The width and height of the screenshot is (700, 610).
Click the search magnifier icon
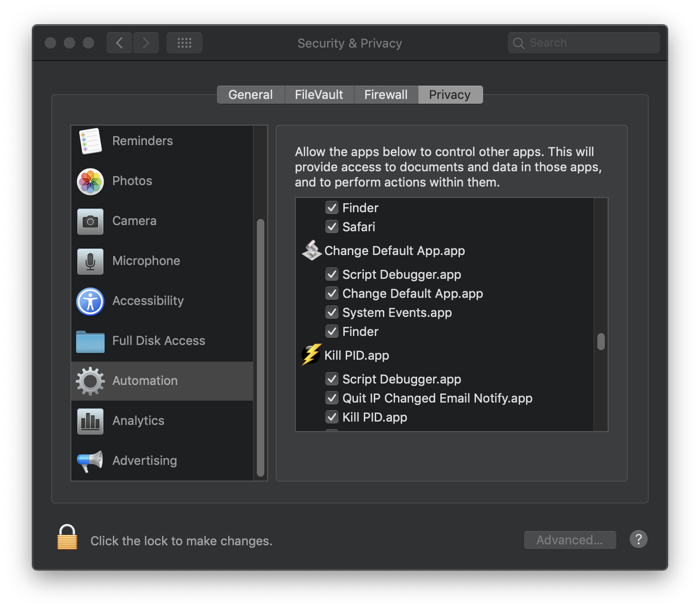click(x=519, y=43)
